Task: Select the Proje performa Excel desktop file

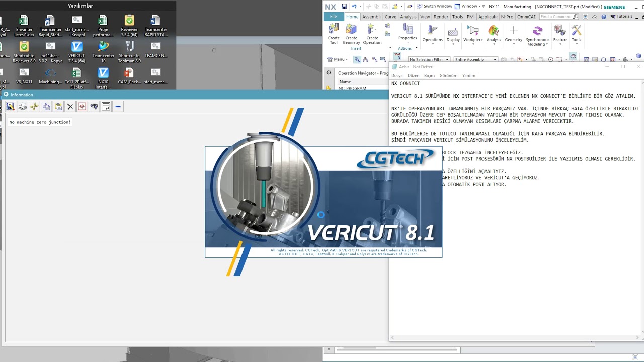Action: click(103, 26)
